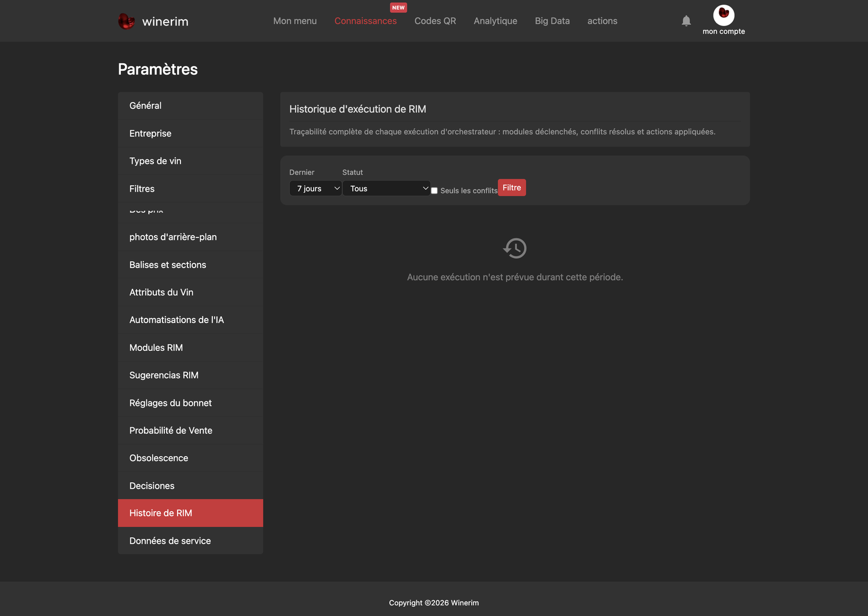
Task: Click the NEW badge above Connaissances
Action: pos(398,8)
